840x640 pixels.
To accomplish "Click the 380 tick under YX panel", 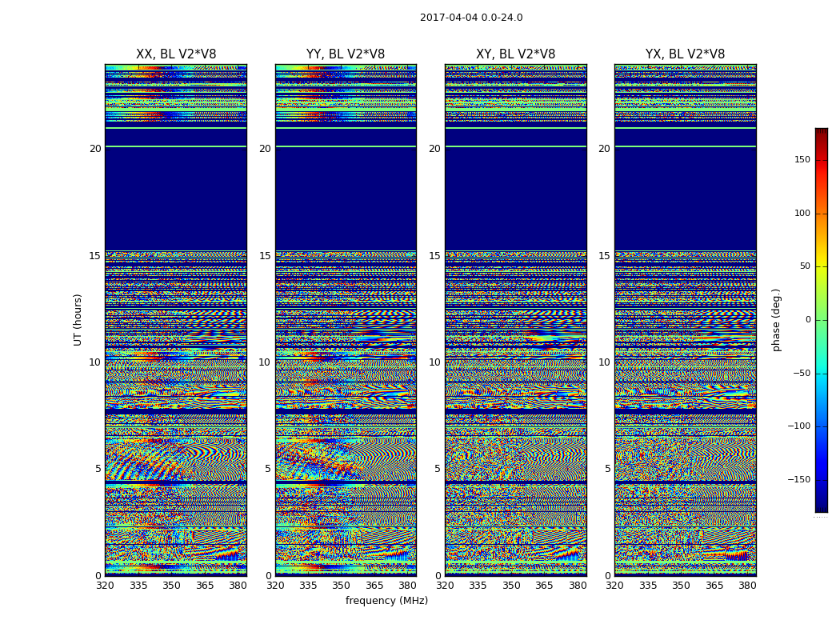I will 747,586.
